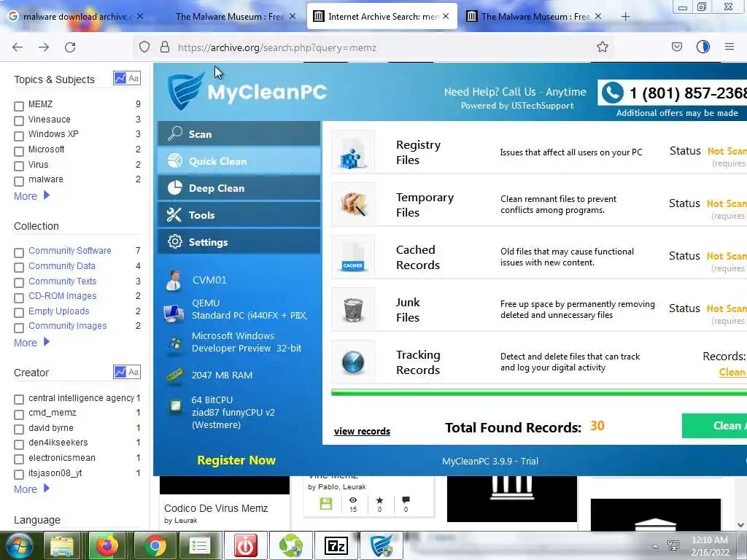Click the Windows flag icon in system info
Viewport: 747px width, 560px height.
pos(175,343)
